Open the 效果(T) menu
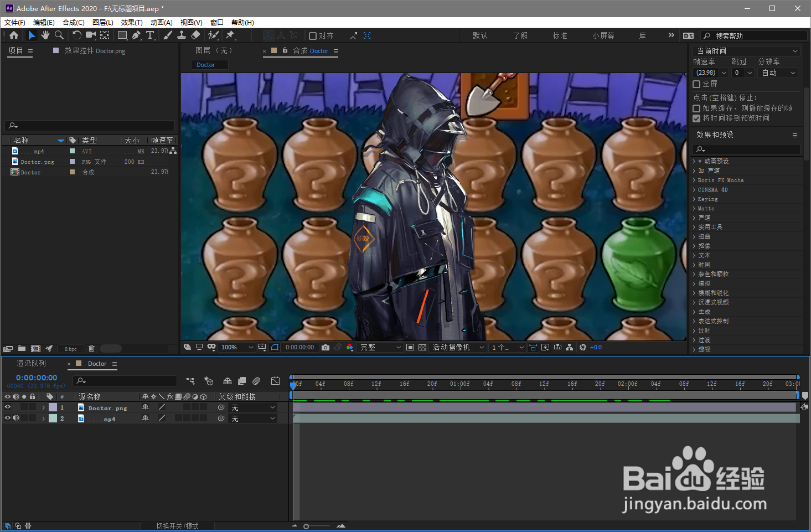This screenshot has width=811, height=532. pos(132,23)
